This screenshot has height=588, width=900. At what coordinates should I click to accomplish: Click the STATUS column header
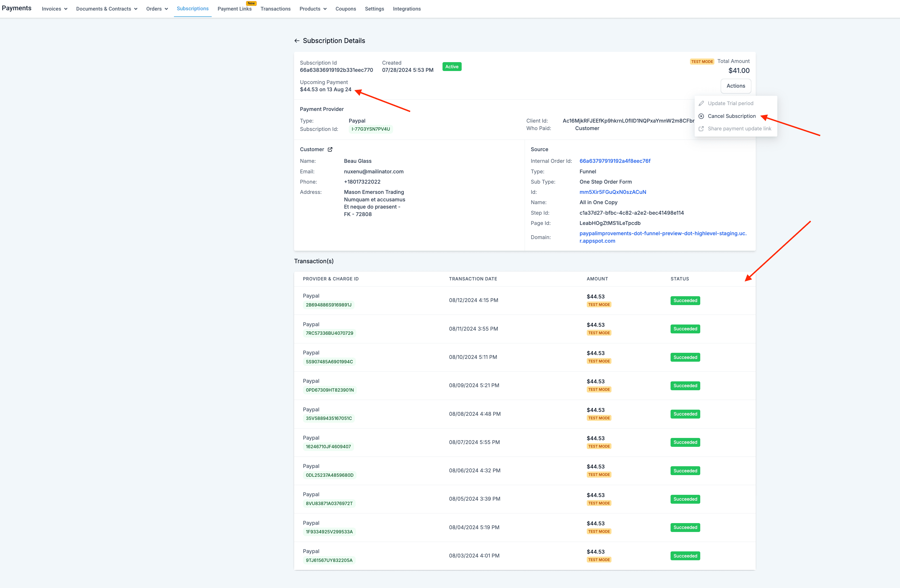[x=679, y=279]
